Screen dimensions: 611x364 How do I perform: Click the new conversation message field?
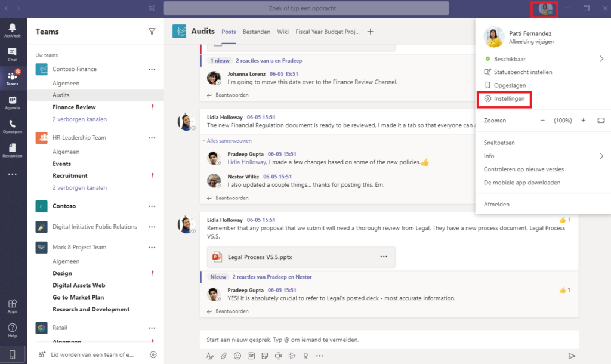389,340
